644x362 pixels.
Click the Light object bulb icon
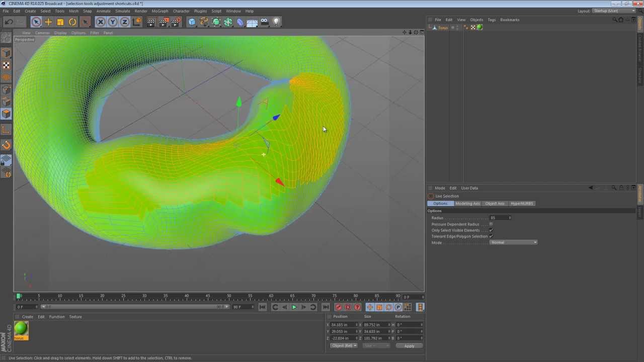[x=276, y=22]
